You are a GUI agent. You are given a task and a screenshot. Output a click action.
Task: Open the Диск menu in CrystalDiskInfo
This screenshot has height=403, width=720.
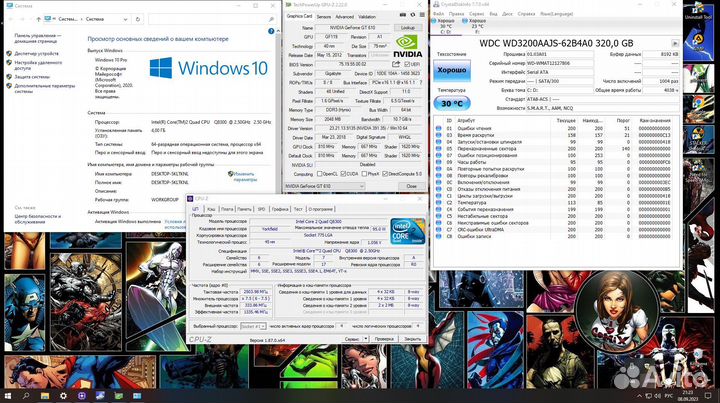point(507,14)
